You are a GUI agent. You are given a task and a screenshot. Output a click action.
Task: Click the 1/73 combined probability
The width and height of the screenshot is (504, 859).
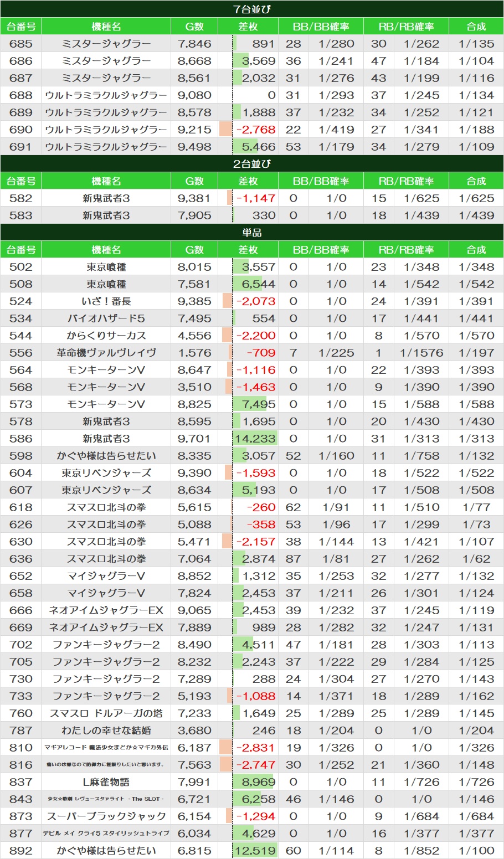[476, 524]
